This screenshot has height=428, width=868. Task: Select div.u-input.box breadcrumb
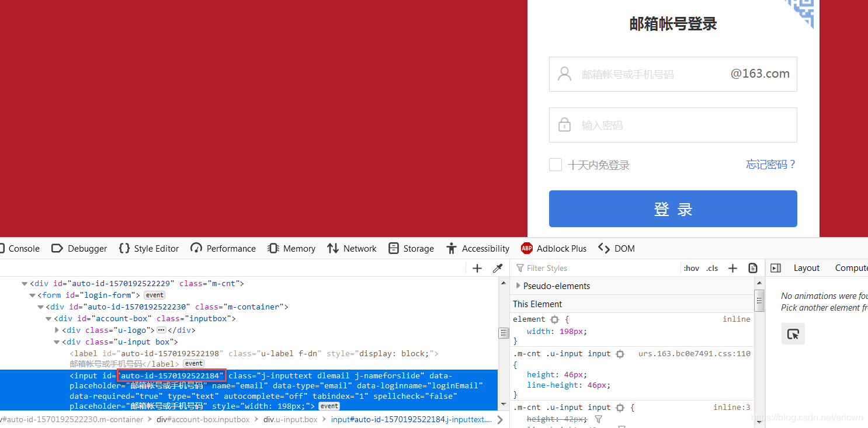290,419
